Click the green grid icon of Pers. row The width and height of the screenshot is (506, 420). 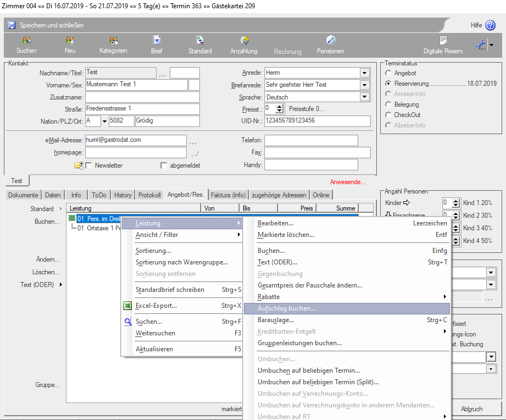(72, 219)
